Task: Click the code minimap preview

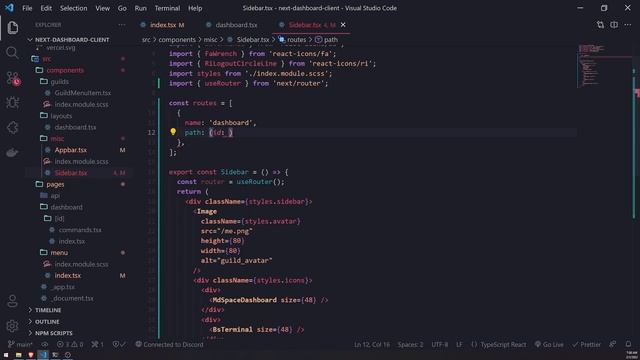Action: click(x=604, y=65)
